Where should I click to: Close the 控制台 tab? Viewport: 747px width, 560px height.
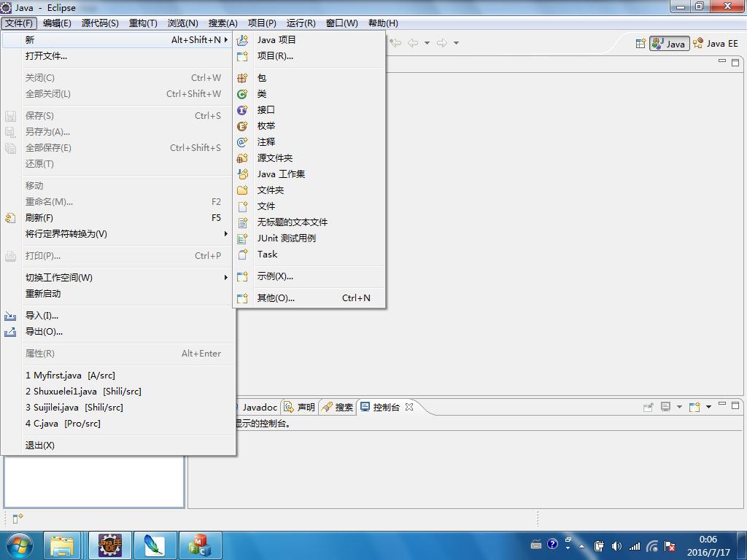409,407
